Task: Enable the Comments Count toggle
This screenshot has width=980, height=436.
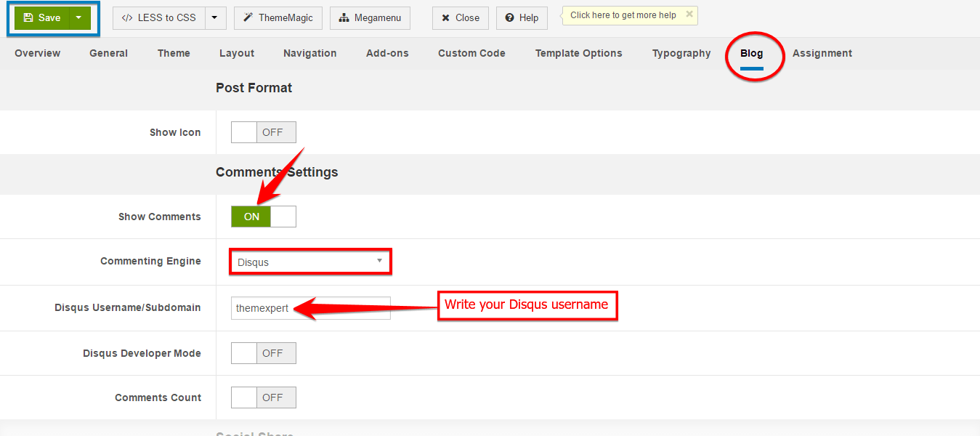Action: tap(263, 397)
